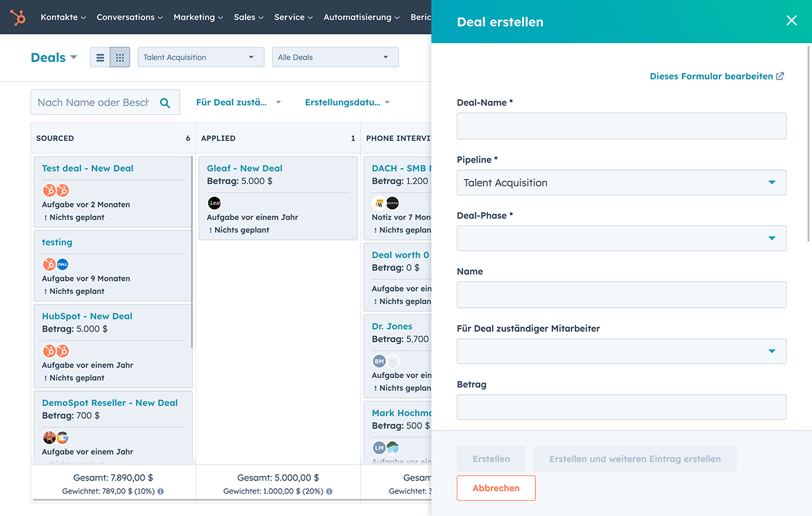Switch to list view icon
Screen dimensions: 812x516
pyautogui.click(x=100, y=57)
